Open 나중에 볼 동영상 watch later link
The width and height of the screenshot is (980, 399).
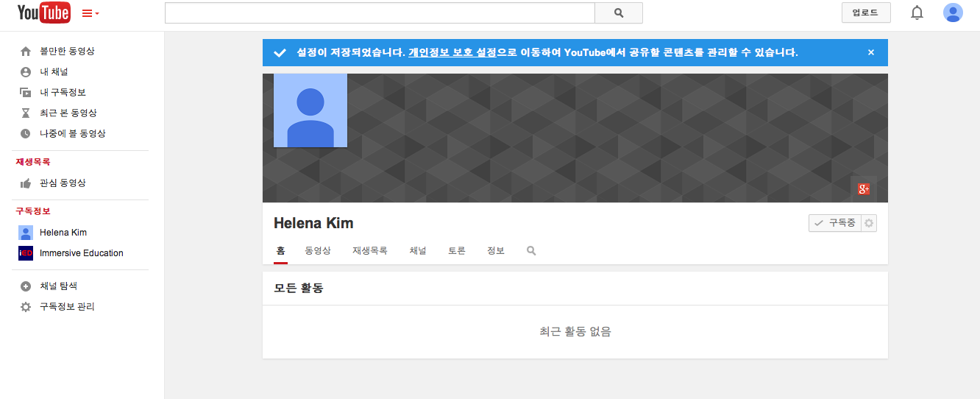pos(73,134)
